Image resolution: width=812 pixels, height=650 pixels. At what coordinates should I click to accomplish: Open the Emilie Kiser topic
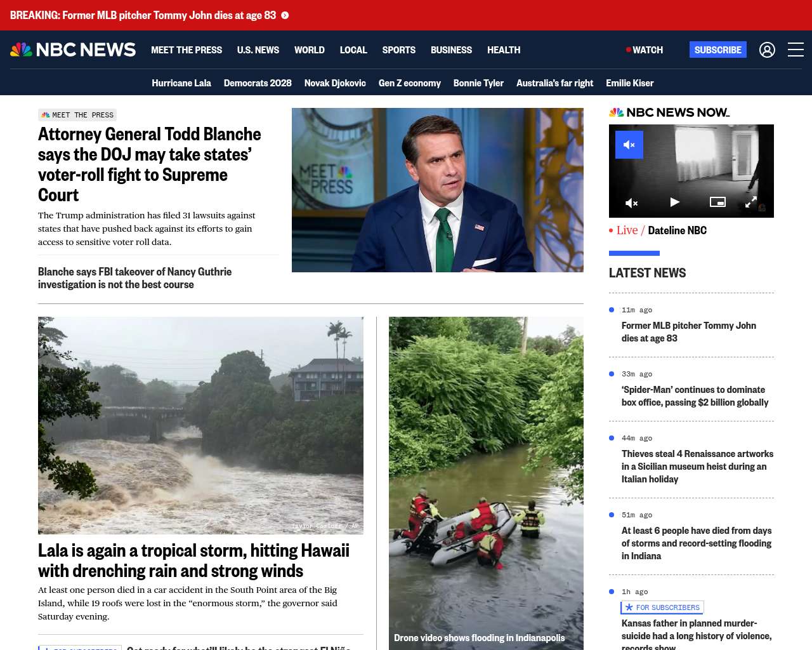point(630,83)
